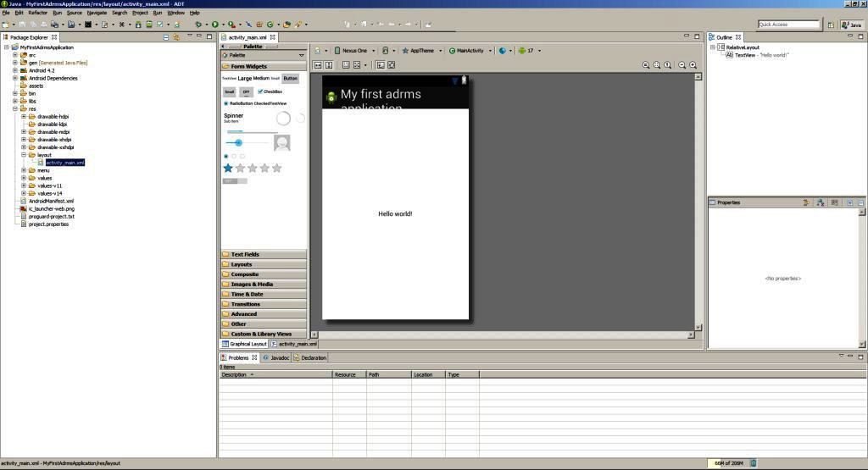Click the Quick Access search field

click(788, 25)
